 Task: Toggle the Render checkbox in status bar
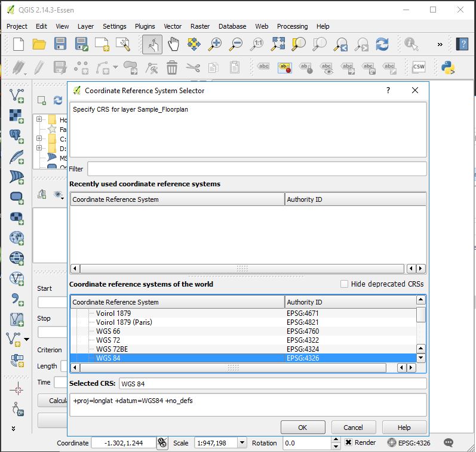pos(349,442)
